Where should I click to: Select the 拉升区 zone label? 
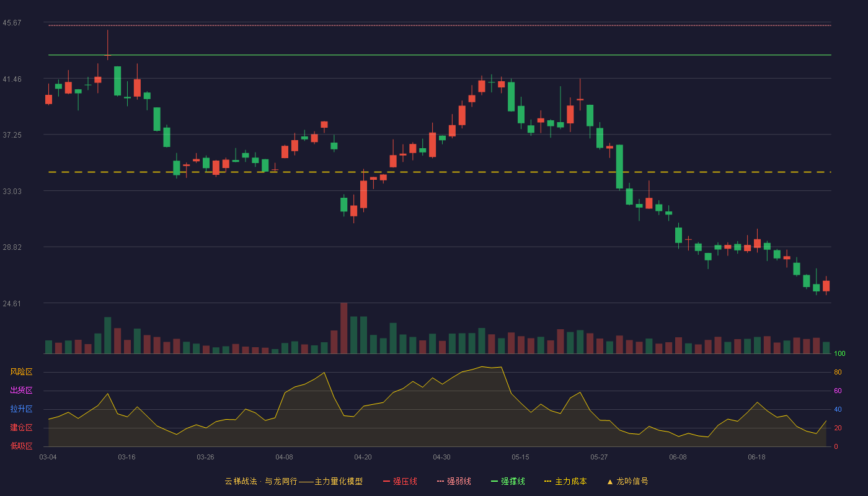coord(21,409)
